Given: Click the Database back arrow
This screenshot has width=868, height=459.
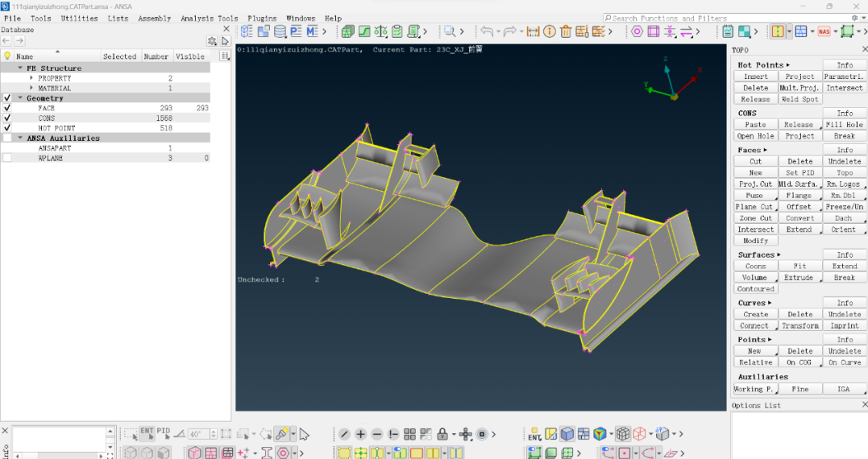Looking at the screenshot, I should point(6,41).
